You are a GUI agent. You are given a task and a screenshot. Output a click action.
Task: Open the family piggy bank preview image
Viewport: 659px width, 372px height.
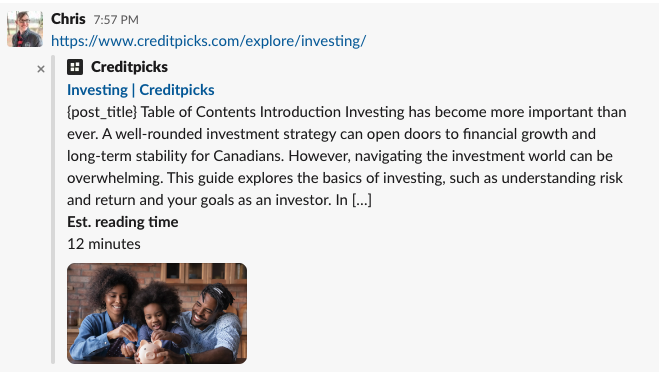pyautogui.click(x=157, y=313)
